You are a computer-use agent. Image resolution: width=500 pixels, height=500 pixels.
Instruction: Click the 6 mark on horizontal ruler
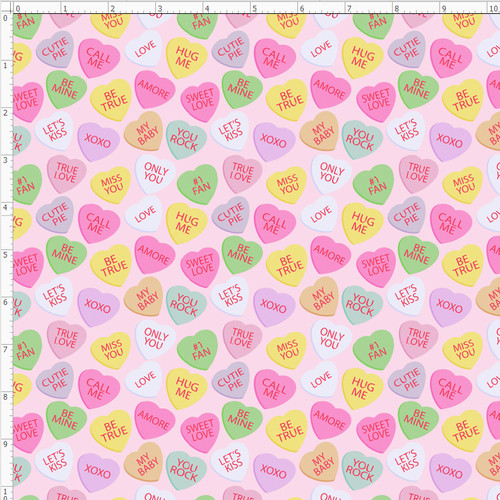302,8
